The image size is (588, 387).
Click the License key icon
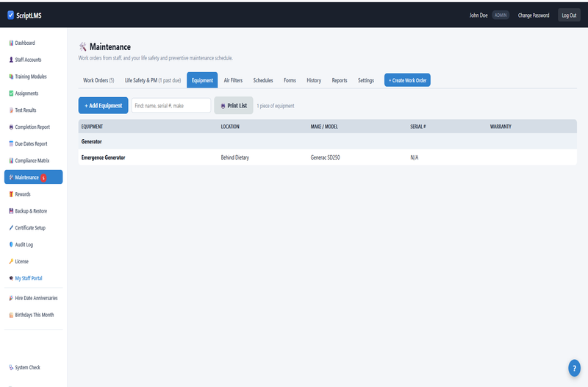pyautogui.click(x=11, y=261)
